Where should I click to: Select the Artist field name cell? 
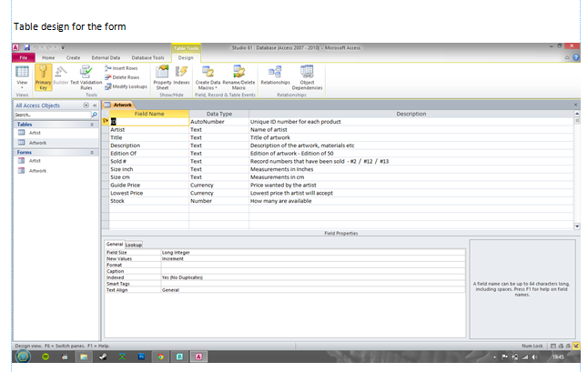click(149, 130)
